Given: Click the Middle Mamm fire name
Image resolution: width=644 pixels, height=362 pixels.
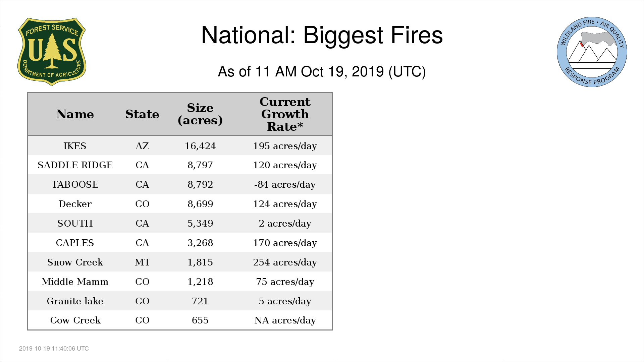Looking at the screenshot, I should click(75, 282).
